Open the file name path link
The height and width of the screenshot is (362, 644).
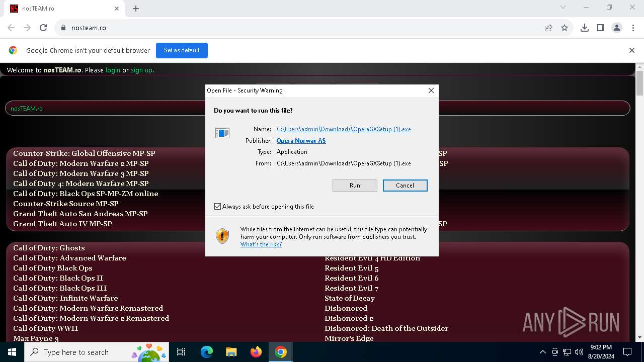344,129
